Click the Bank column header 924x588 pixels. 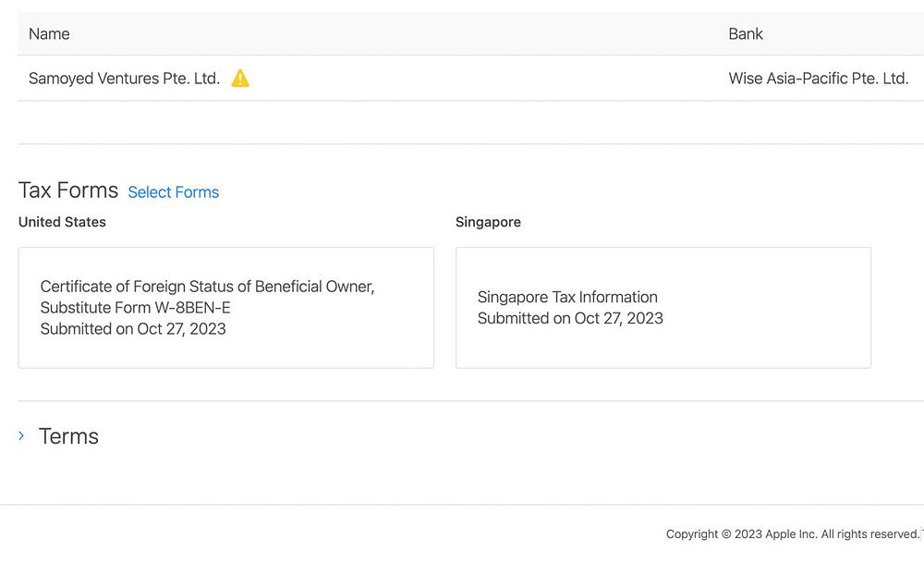click(746, 34)
